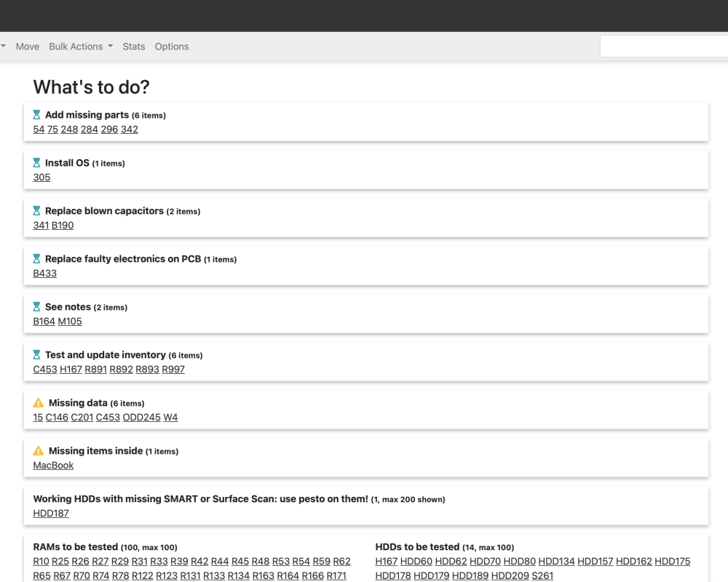The height and width of the screenshot is (582, 728).
Task: Click the hourglass icon beside Add missing parts
Action: click(36, 115)
